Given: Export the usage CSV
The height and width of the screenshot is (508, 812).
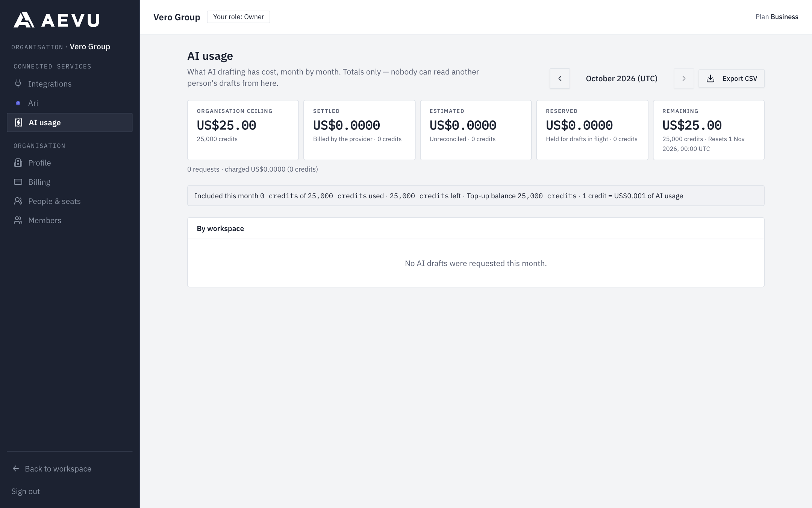Looking at the screenshot, I should (732, 79).
